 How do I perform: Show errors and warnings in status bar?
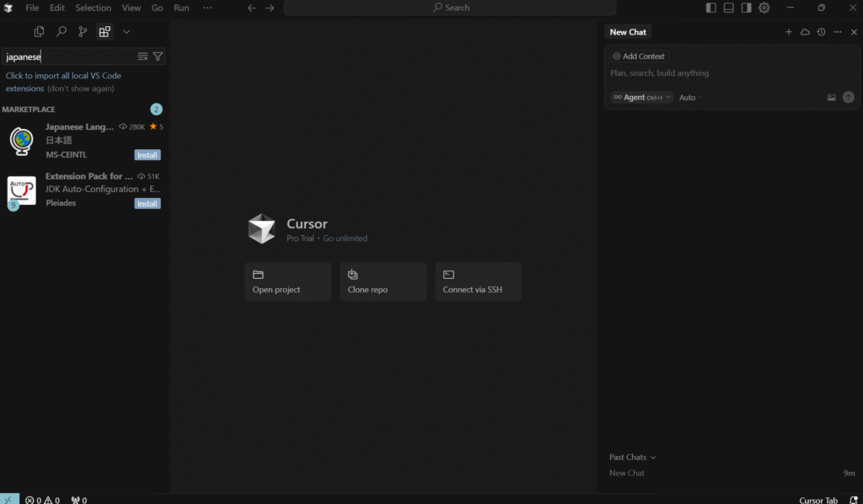pos(42,500)
